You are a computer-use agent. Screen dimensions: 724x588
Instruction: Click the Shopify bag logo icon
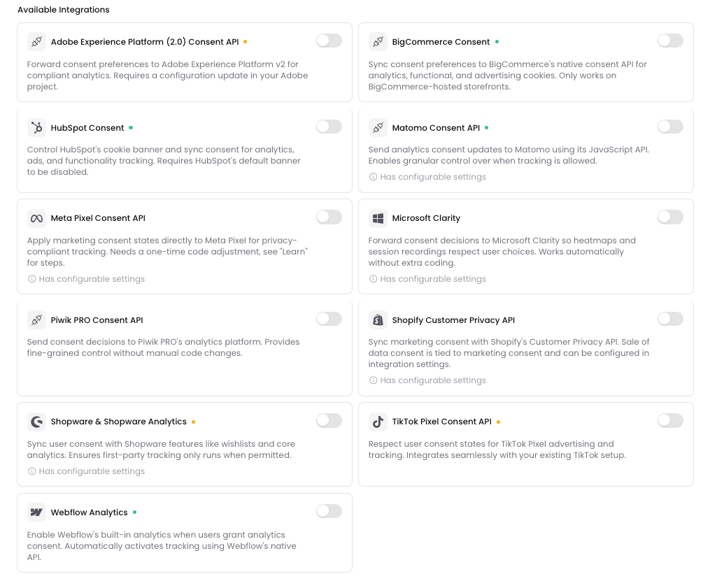(x=378, y=320)
